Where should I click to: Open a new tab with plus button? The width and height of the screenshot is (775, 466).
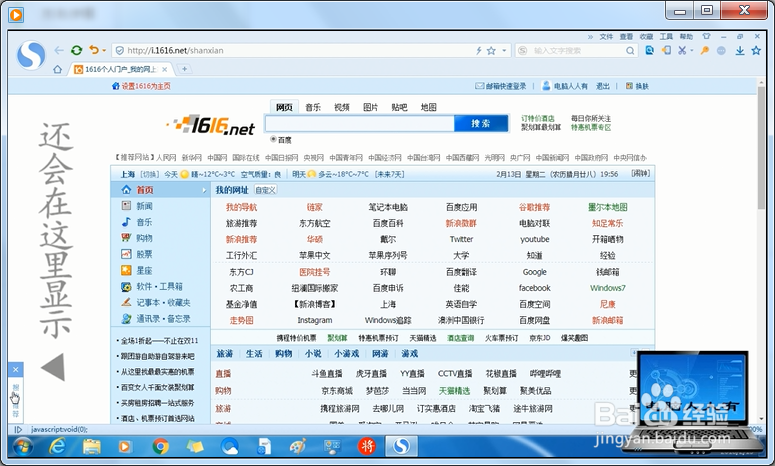[184, 69]
